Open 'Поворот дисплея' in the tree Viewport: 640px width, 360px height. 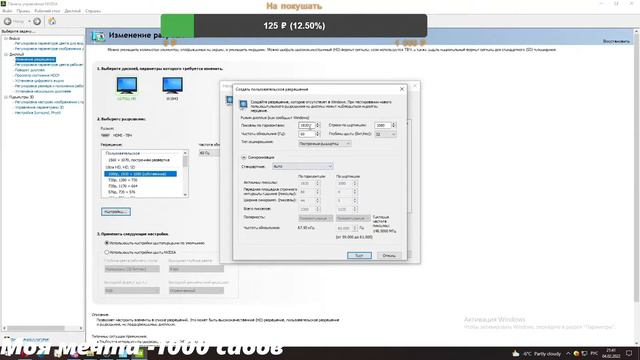coord(30,70)
